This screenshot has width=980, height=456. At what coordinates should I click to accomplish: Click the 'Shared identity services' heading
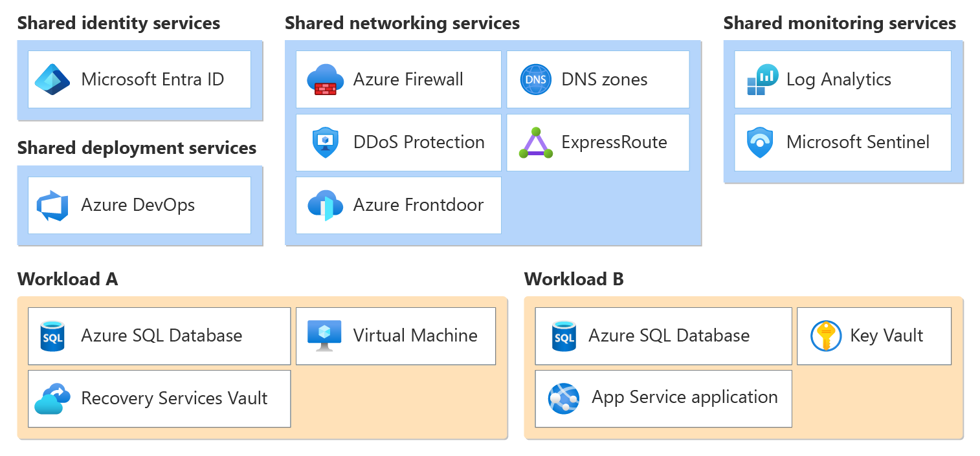119,24
